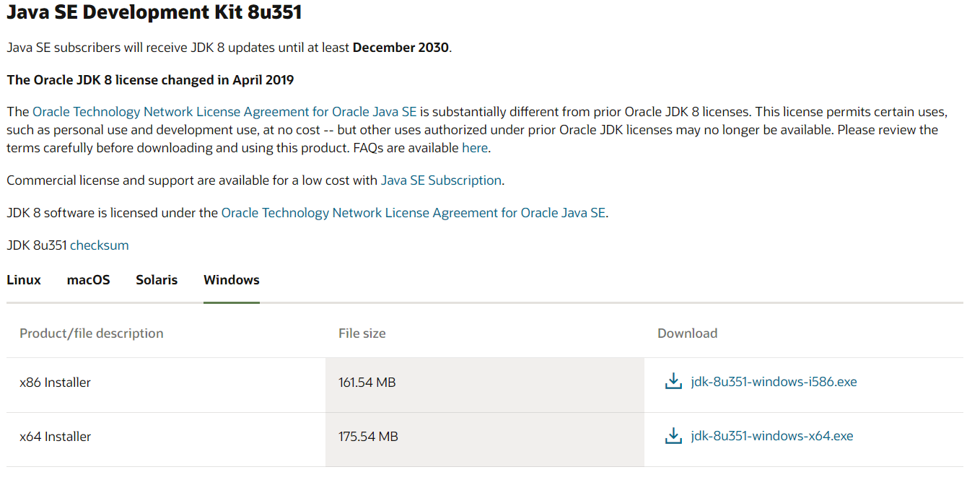Switch to the Linux tab

pyautogui.click(x=24, y=280)
